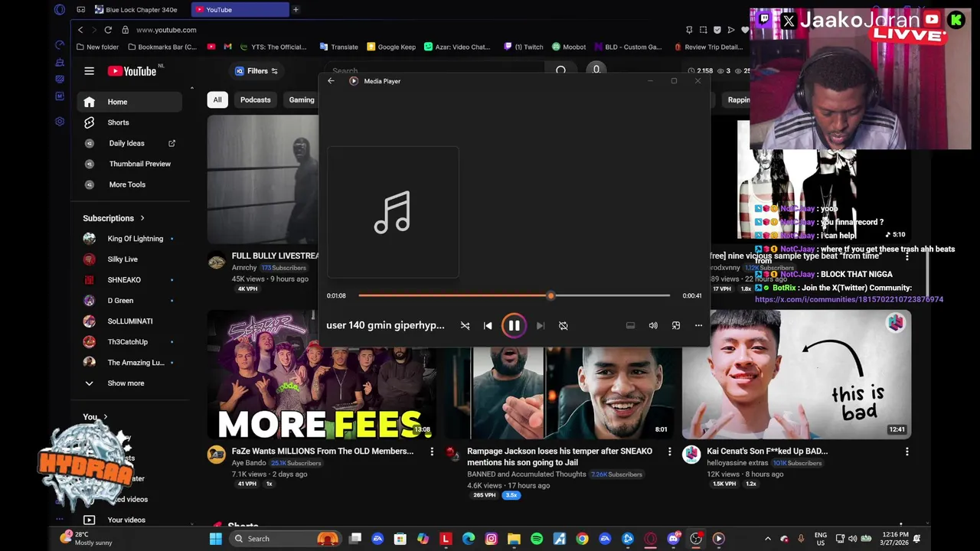The height and width of the screenshot is (551, 980).
Task: Open the Windows Start menu
Action: [216, 539]
